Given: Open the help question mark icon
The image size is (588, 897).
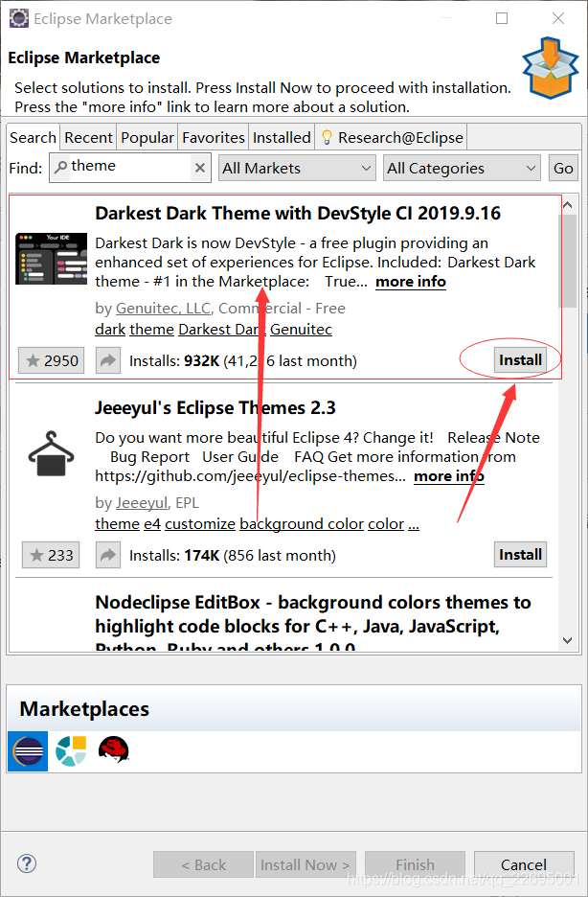Looking at the screenshot, I should click(27, 863).
